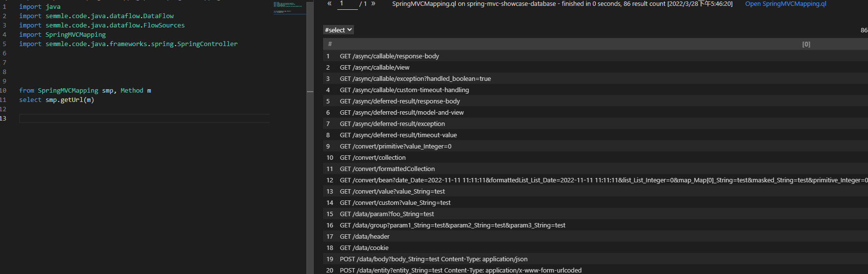This screenshot has height=274, width=868.
Task: Select row GET /async/deferred-result/response-body
Action: (x=595, y=101)
